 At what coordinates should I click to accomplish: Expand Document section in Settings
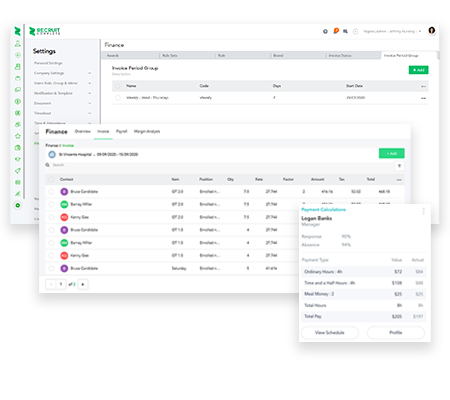62,103
